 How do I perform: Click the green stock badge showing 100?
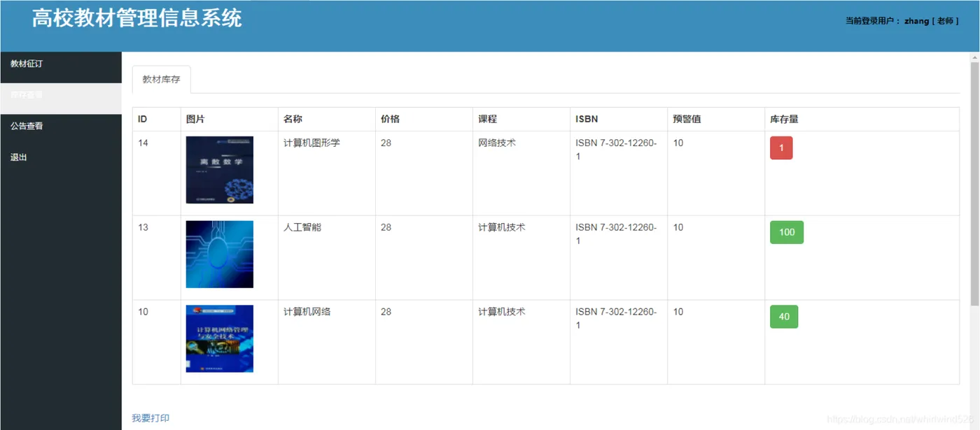coord(787,232)
